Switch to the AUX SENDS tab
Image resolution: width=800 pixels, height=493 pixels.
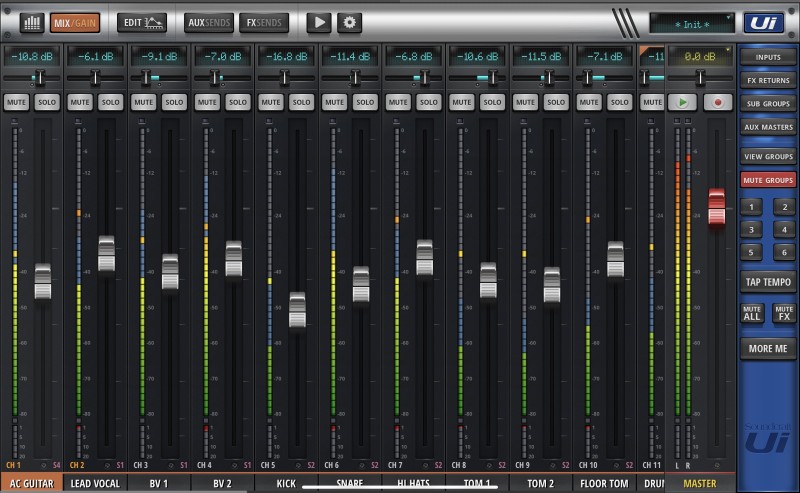(208, 22)
